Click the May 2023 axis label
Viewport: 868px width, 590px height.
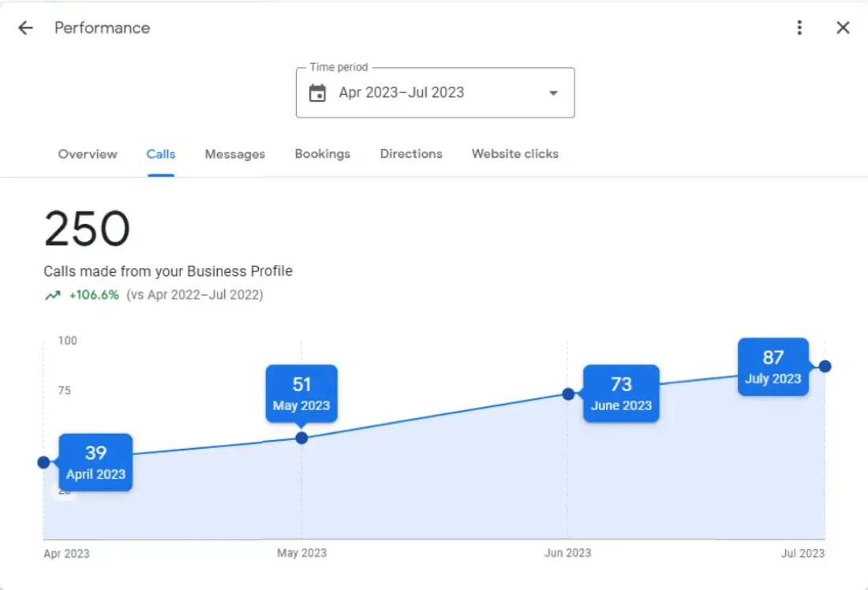click(301, 553)
